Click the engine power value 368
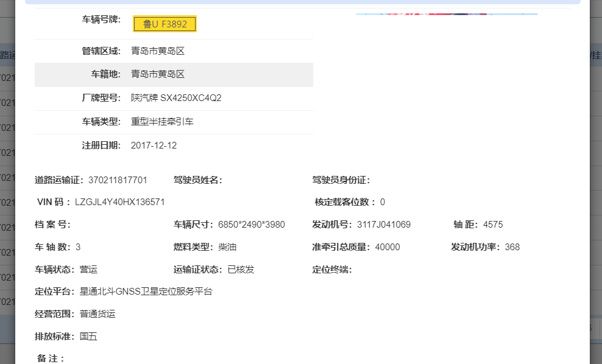The height and width of the screenshot is (364, 602). (512, 247)
